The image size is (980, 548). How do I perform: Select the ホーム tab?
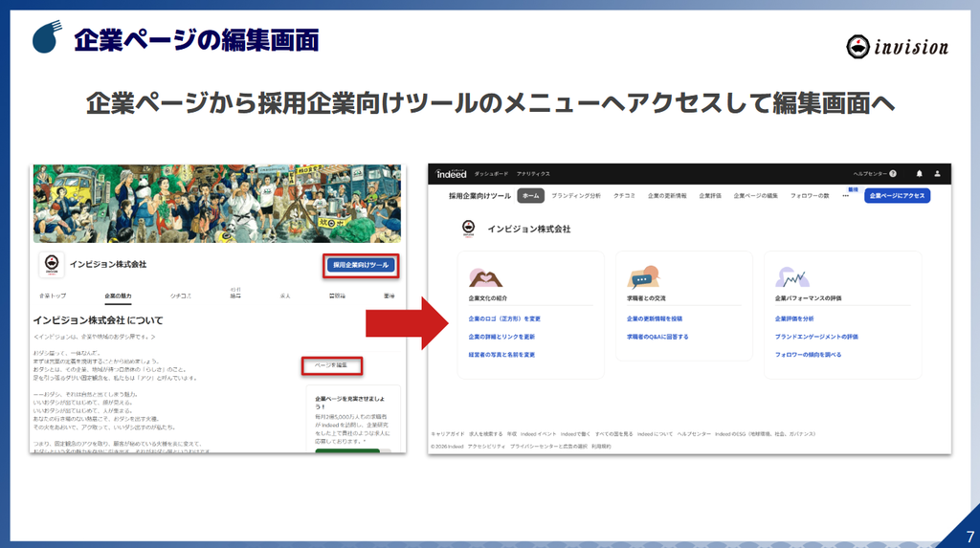point(530,196)
